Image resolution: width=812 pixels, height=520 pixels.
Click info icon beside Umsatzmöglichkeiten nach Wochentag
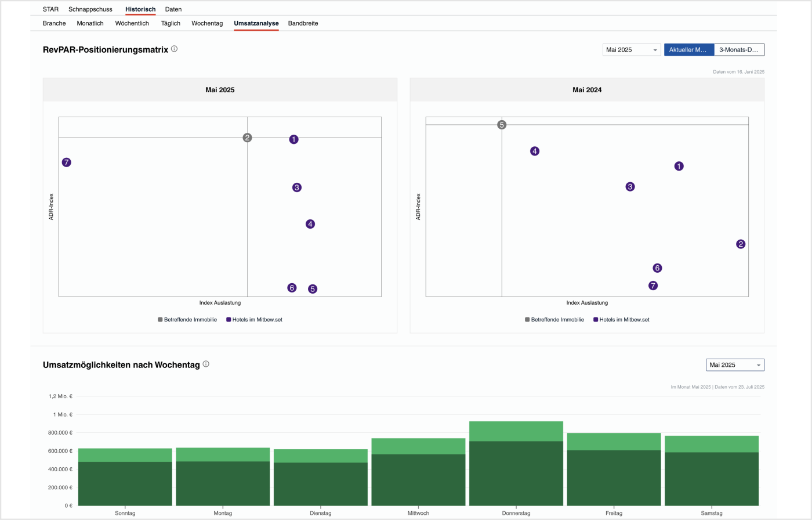click(206, 364)
